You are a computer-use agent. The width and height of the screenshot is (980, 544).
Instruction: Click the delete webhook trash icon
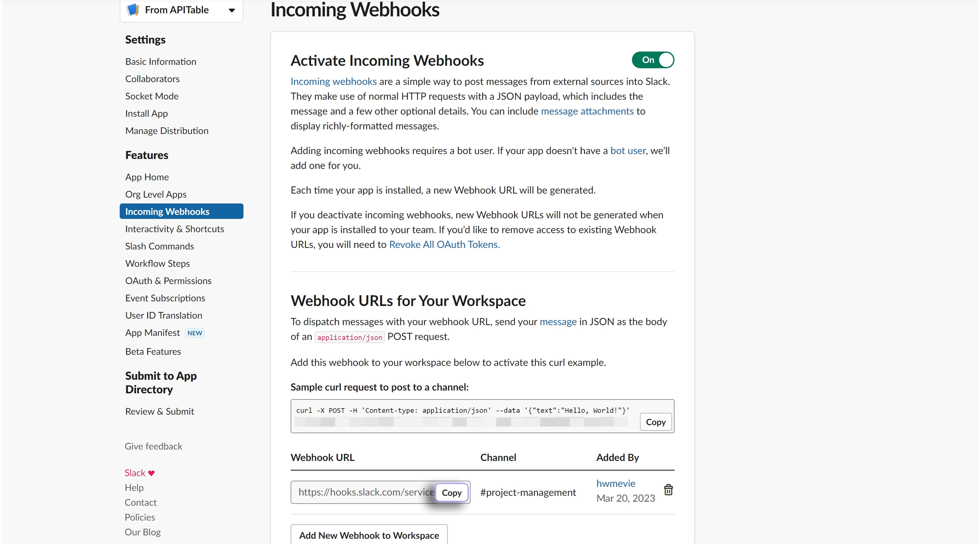(x=669, y=490)
